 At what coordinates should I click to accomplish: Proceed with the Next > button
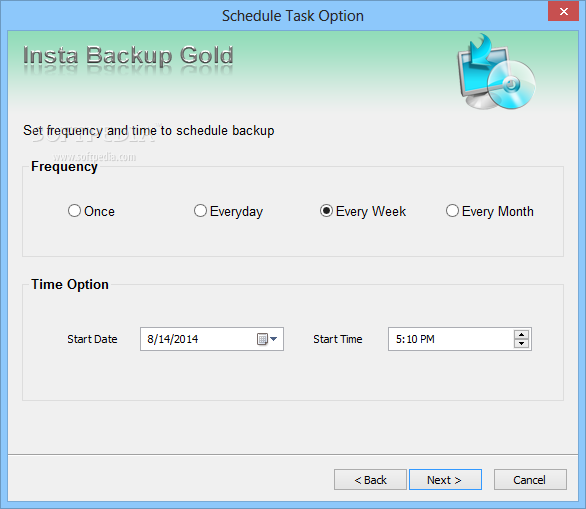(x=445, y=479)
